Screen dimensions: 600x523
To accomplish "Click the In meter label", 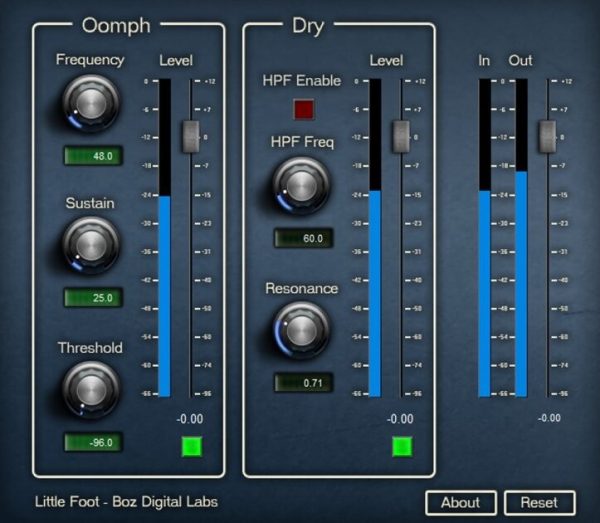I will tap(484, 60).
